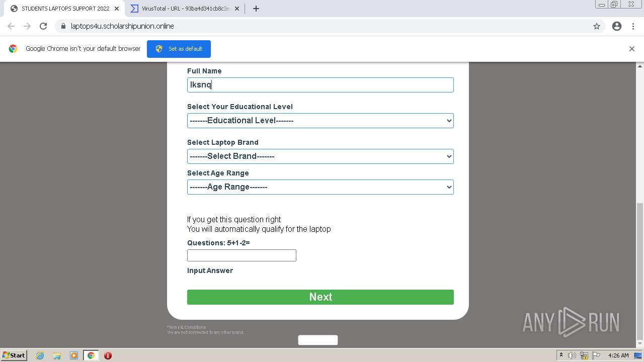644x362 pixels.
Task: Bookmark this page with the star icon
Action: point(597,26)
